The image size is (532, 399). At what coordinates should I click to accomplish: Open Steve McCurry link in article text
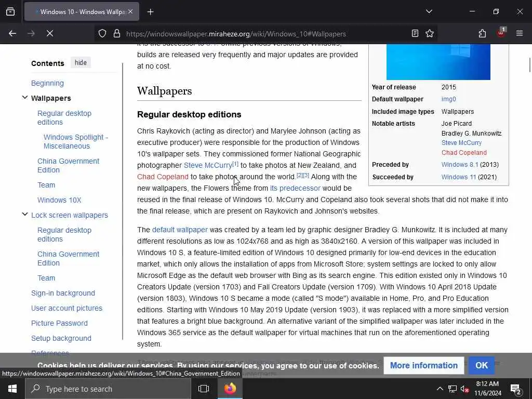click(x=208, y=165)
